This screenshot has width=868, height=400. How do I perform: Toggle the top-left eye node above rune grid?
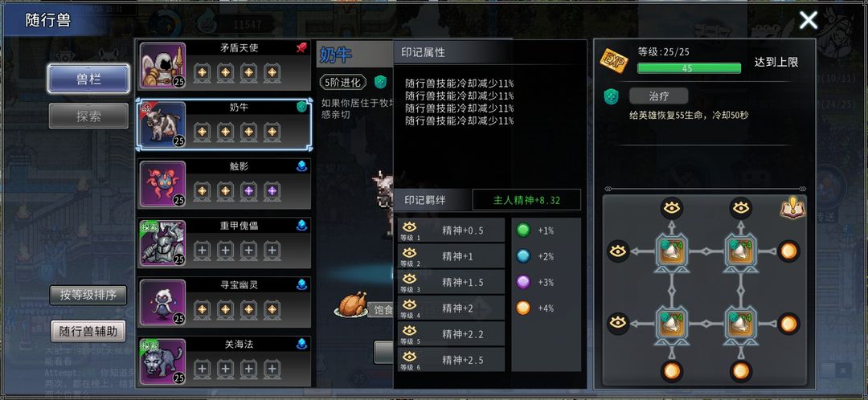672,209
